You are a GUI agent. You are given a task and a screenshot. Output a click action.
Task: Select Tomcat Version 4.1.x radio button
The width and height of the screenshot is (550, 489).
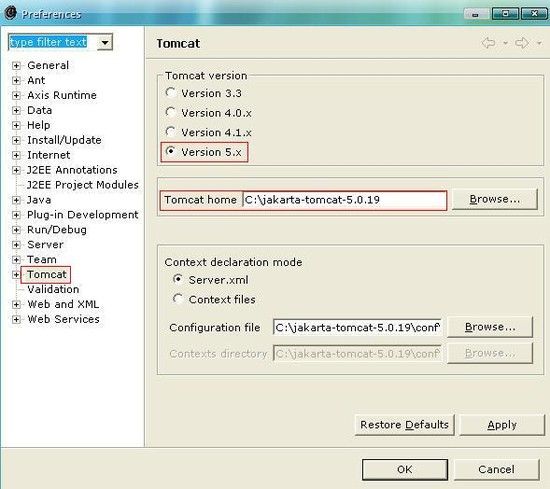click(x=170, y=132)
